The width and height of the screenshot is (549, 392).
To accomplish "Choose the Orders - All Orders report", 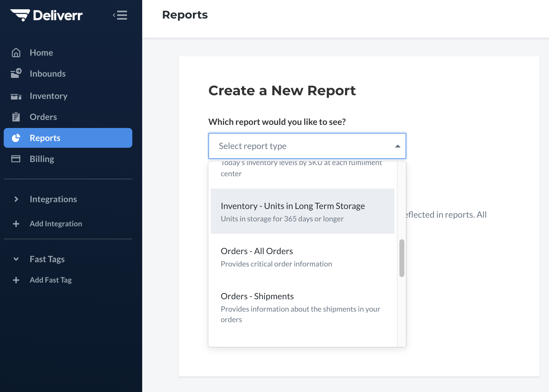I will coord(303,256).
